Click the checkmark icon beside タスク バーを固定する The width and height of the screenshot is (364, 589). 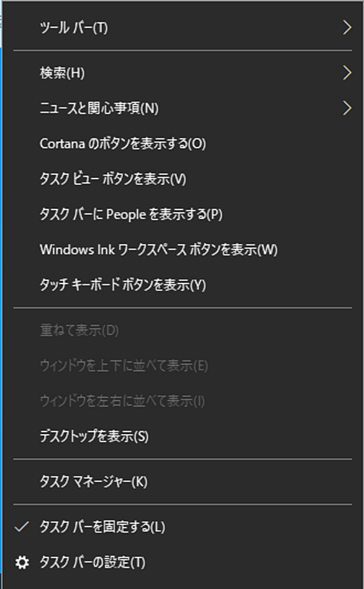(22, 527)
